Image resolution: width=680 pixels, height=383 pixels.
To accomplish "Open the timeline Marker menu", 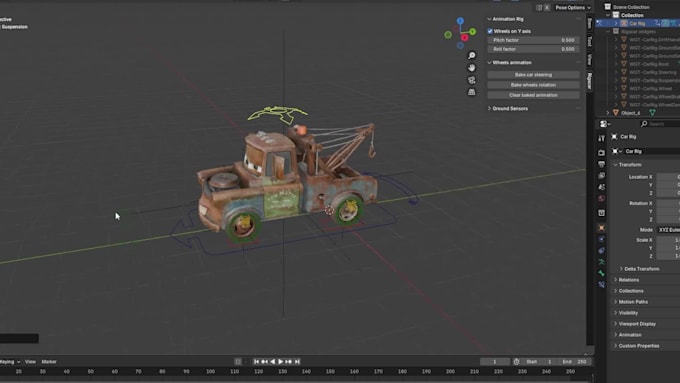I will 49,362.
